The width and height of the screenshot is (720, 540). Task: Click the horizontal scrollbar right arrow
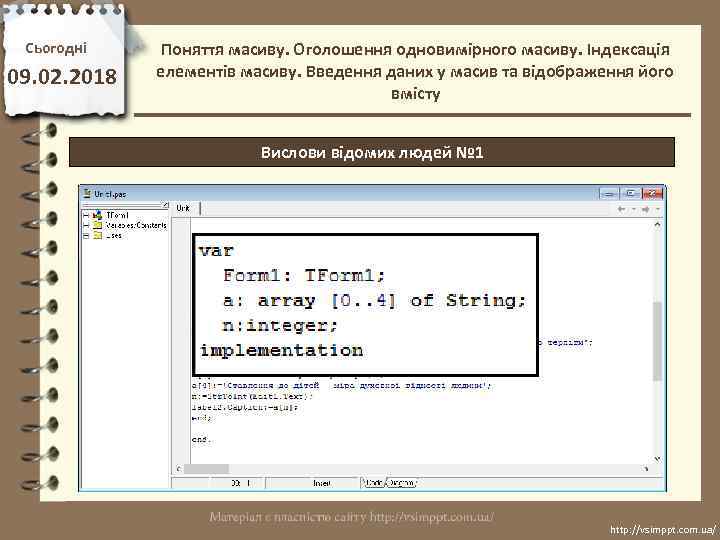646,469
